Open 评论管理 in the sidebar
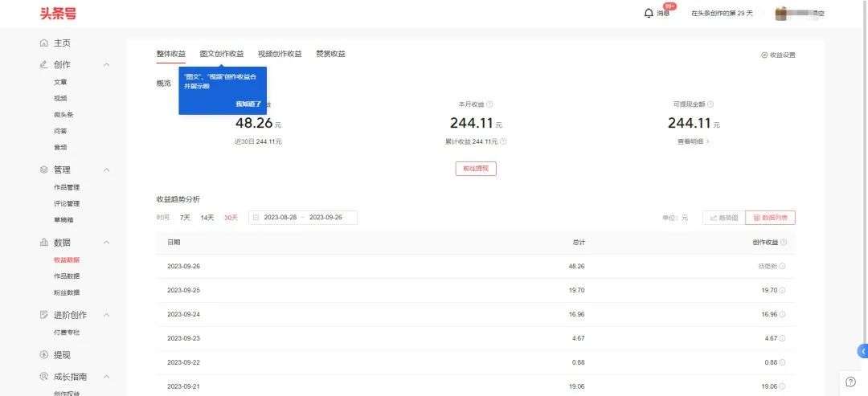Screen dimensions: 868x396 coord(67,203)
